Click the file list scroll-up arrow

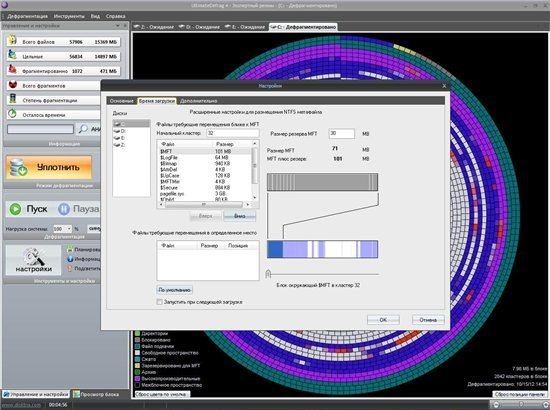255,144
